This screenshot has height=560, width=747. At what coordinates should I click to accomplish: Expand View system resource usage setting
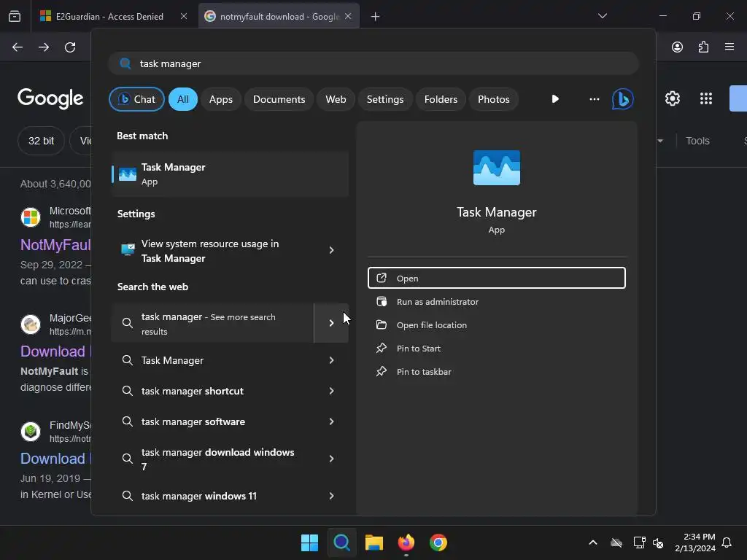pos(331,251)
